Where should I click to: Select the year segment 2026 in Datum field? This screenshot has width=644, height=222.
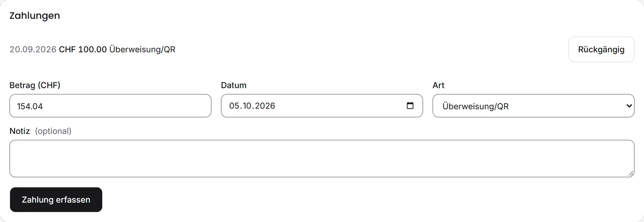265,106
